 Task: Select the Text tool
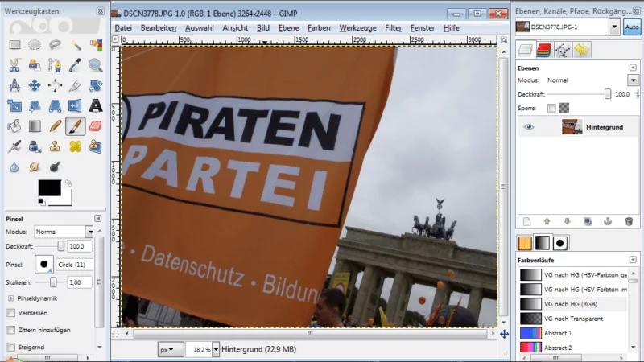click(95, 106)
